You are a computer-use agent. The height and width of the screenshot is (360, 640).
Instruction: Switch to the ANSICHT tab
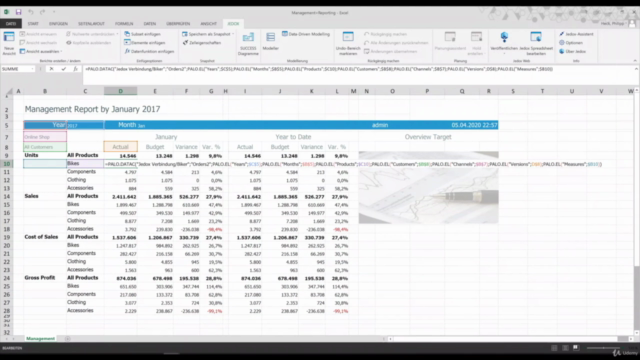[x=209, y=24]
